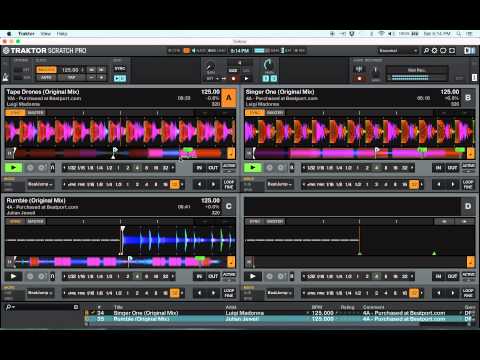Click the Deck A letter badge
This screenshot has width=480, height=360.
tap(229, 98)
